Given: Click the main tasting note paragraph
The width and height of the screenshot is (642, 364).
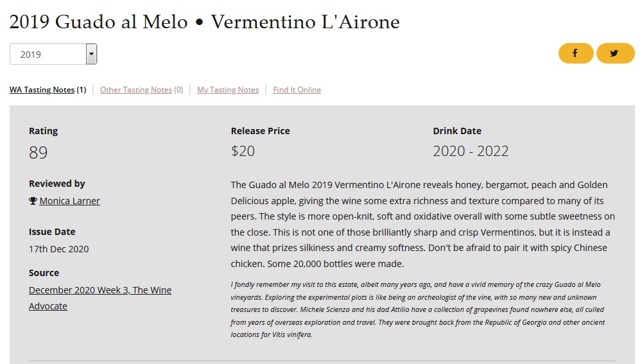Looking at the screenshot, I should 422,225.
